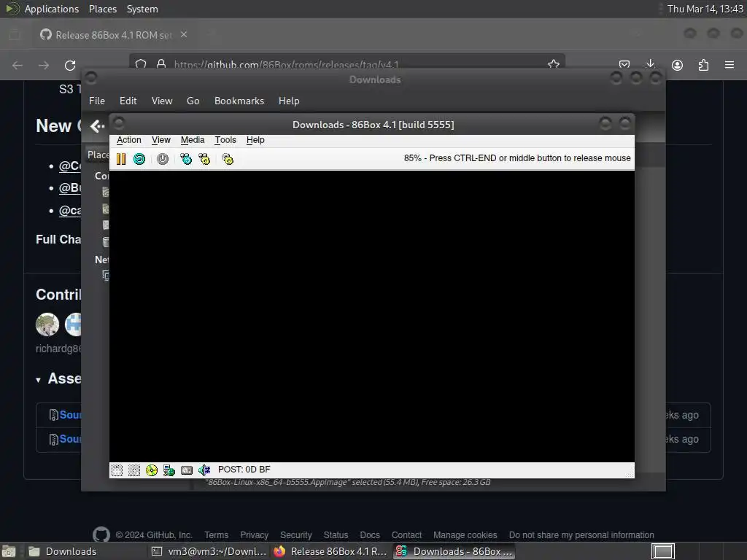Viewport: 747px width, 560px height.
Task: Click the 85% mouse release status text
Action: coord(517,158)
